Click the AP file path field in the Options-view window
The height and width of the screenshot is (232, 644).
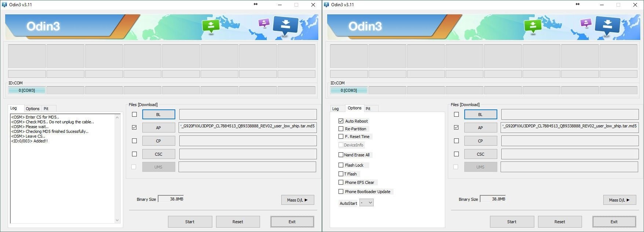tap(570, 127)
